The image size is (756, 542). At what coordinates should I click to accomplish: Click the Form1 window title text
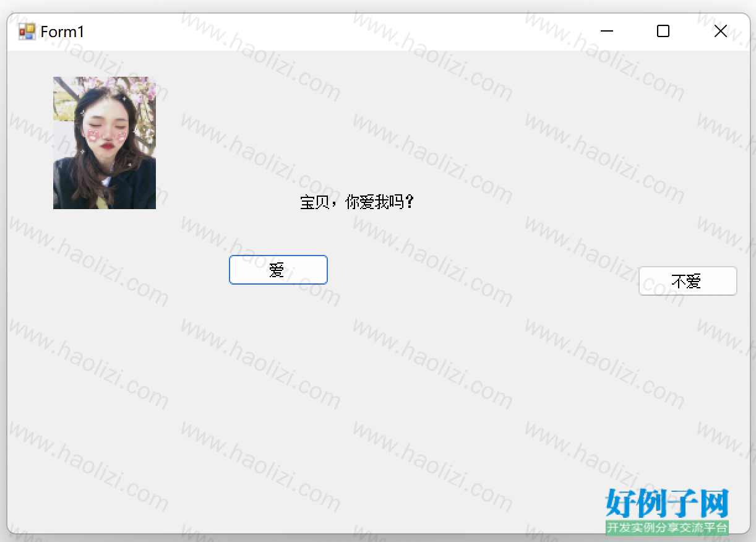(x=62, y=32)
